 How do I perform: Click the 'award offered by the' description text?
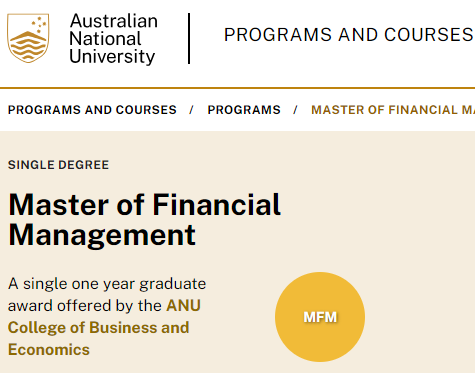pyautogui.click(x=85, y=306)
